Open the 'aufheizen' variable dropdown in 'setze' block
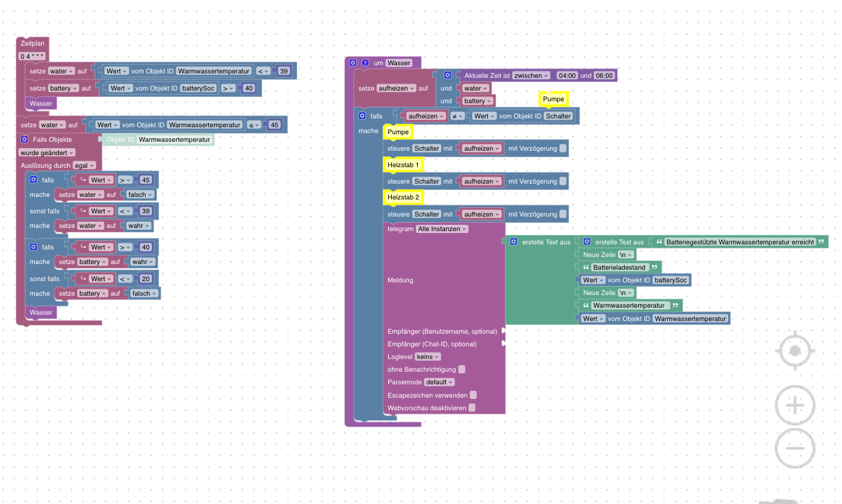 (x=397, y=88)
